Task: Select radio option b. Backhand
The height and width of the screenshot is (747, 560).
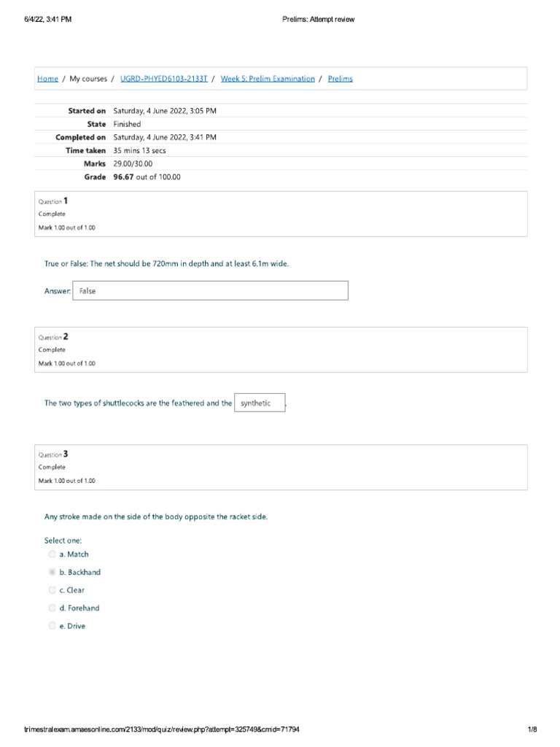Action: tap(52, 573)
